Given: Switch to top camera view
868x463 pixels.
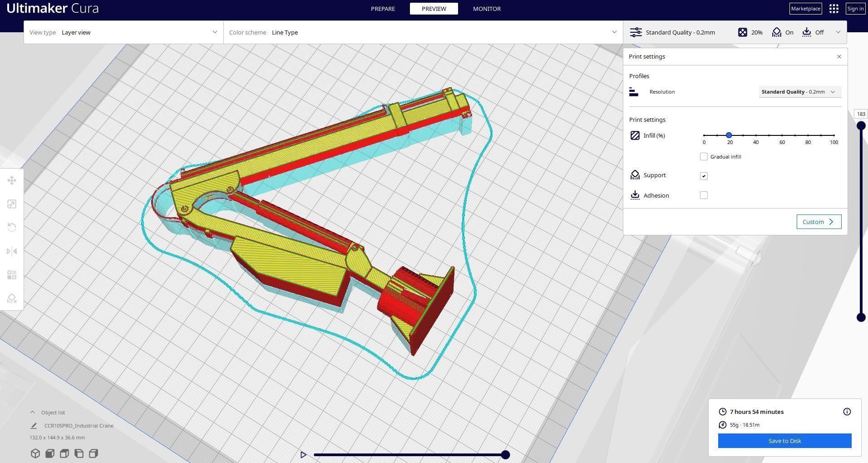Looking at the screenshot, I should pos(64,453).
